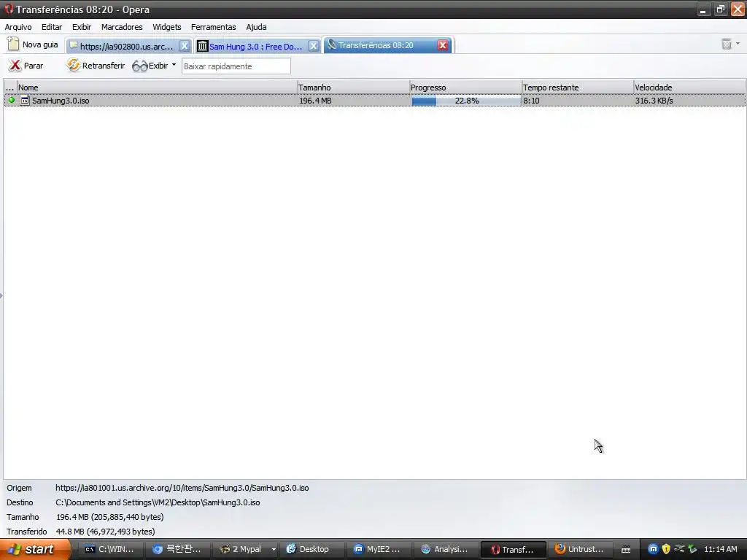Stop the transfer with the Parar button

point(26,66)
